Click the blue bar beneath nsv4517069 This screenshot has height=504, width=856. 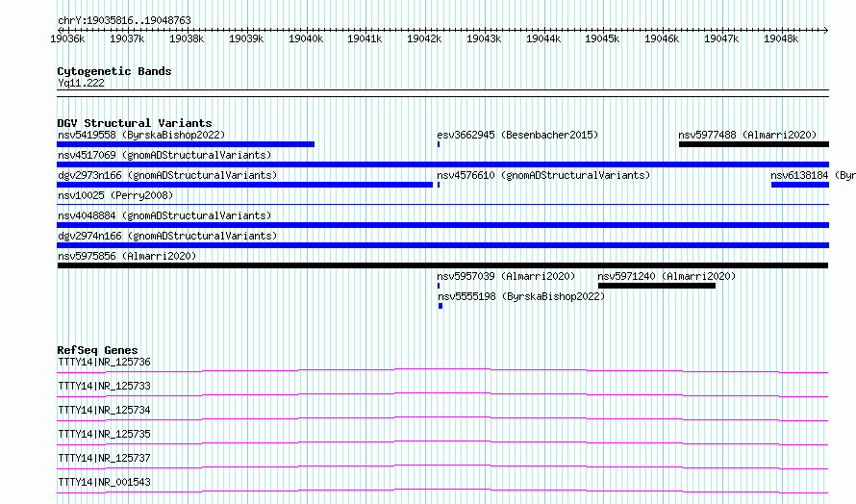coord(442,164)
